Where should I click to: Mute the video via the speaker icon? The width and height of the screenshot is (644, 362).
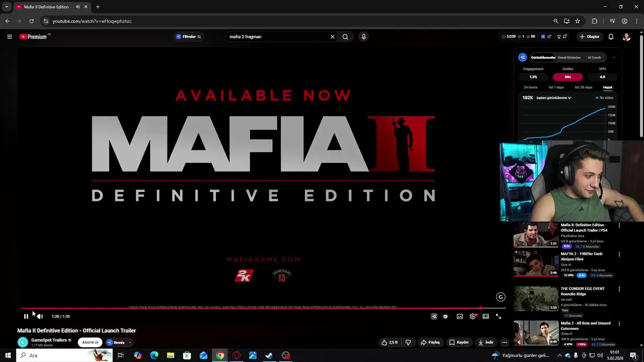40,316
